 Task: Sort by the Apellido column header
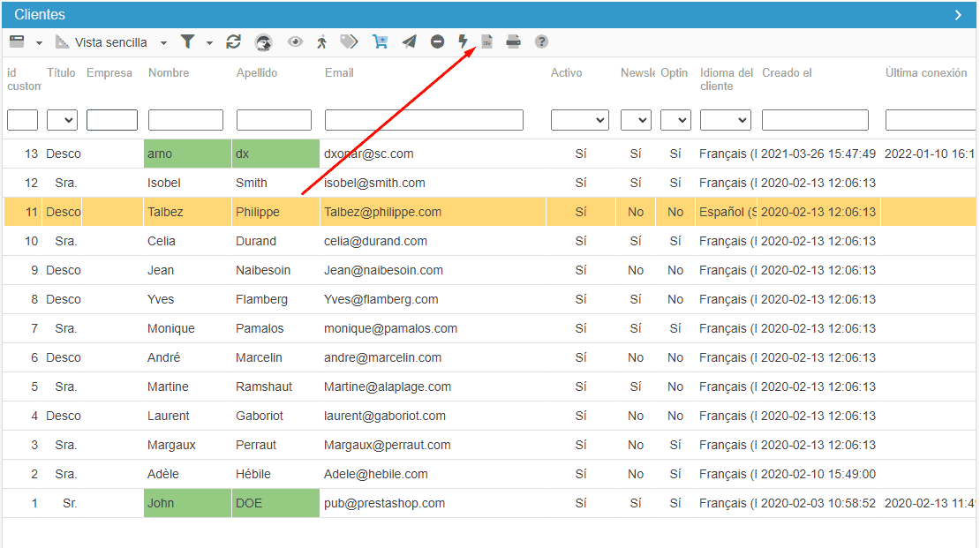pos(257,73)
